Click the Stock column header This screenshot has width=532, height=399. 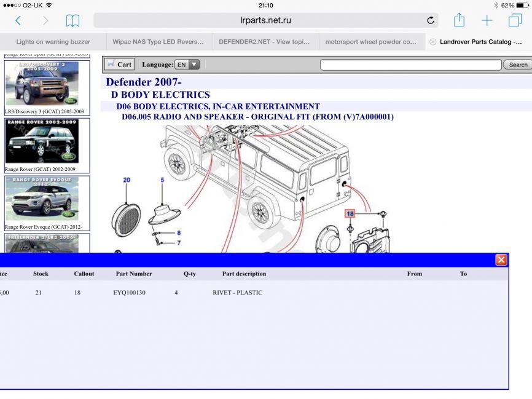[41, 274]
